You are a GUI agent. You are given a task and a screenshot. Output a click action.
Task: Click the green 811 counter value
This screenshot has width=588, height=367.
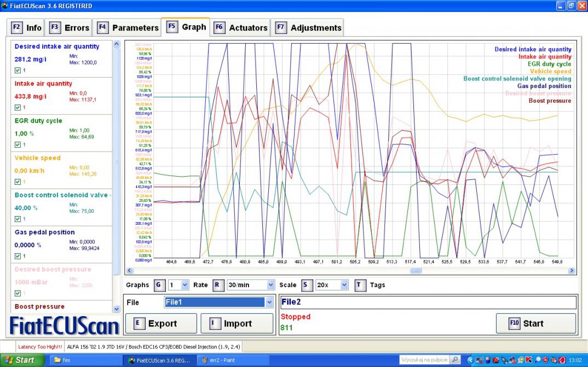[x=286, y=328]
